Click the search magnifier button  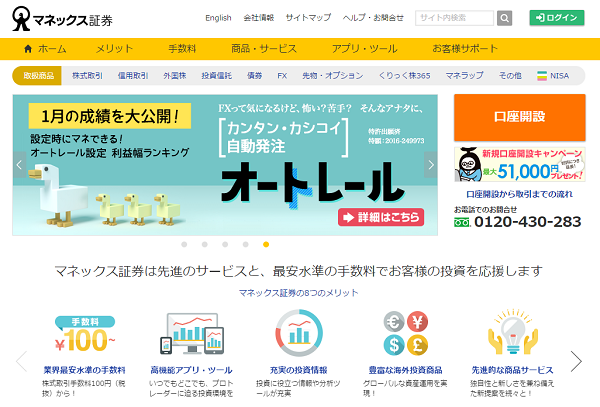point(504,18)
